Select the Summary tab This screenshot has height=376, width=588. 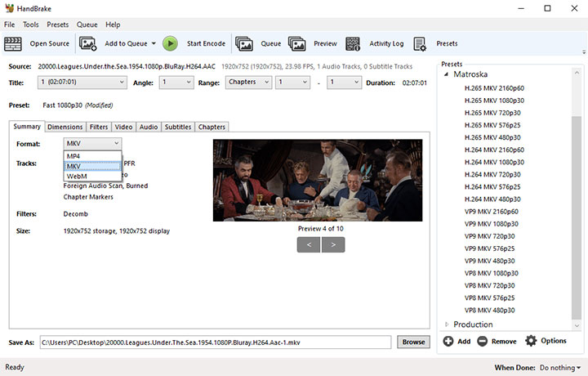(27, 127)
